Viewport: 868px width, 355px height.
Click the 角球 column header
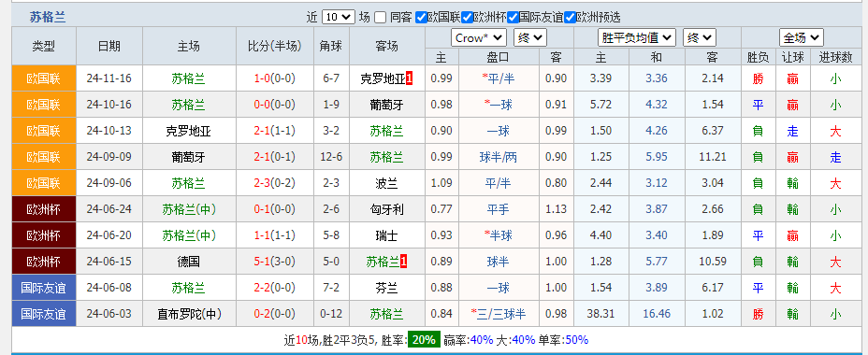[331, 46]
